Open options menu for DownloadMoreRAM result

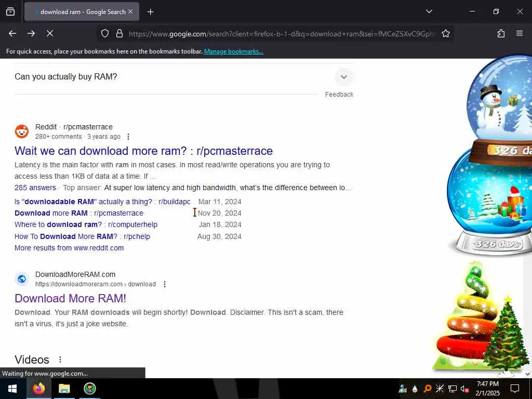click(165, 284)
